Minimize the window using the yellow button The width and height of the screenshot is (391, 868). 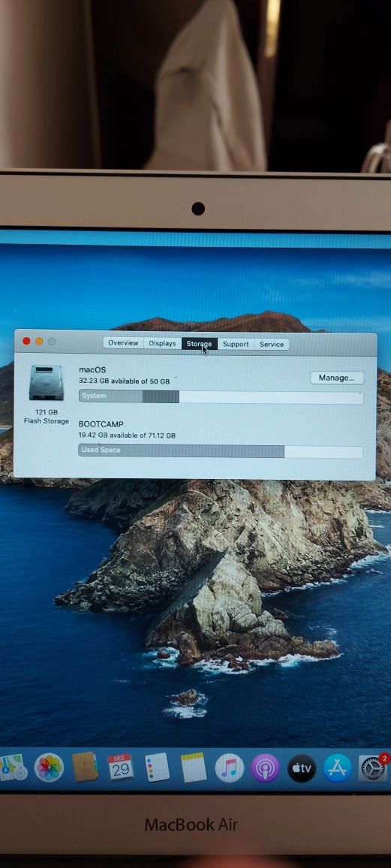[39, 342]
